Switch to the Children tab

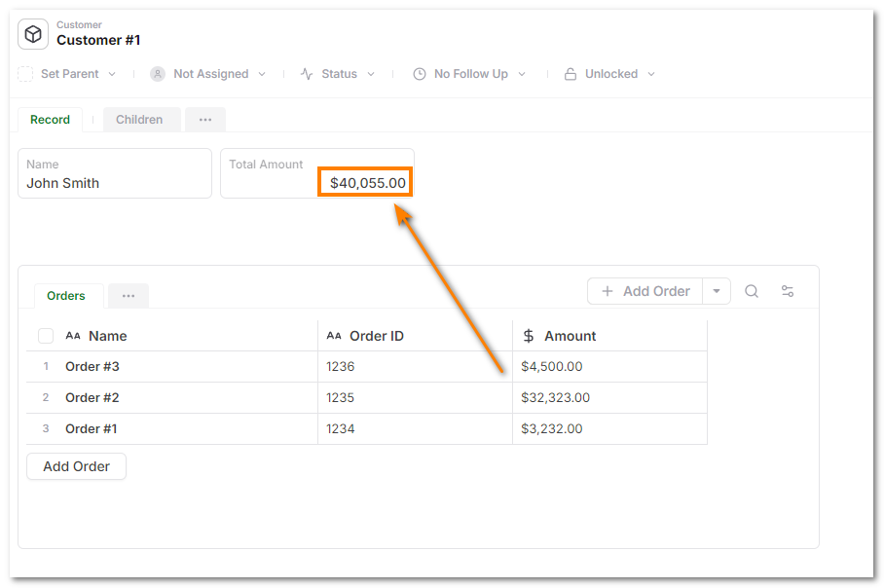[139, 120]
